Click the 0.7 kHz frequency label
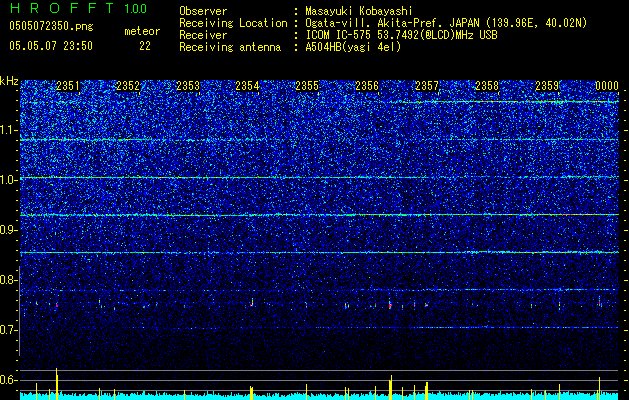This screenshot has width=629, height=400. tap(9, 330)
